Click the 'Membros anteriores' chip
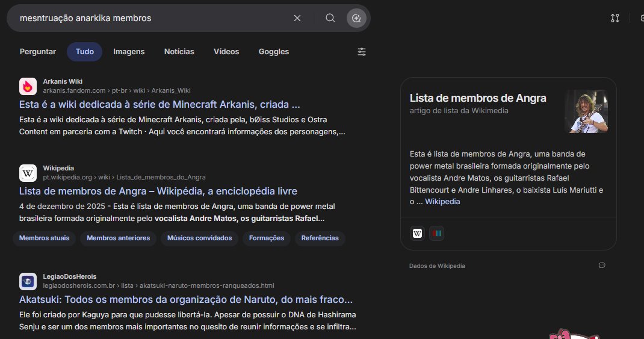 click(119, 238)
